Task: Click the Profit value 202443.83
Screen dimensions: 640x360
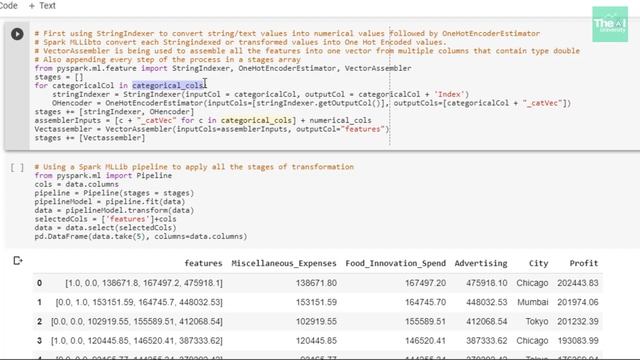Action: [578, 283]
